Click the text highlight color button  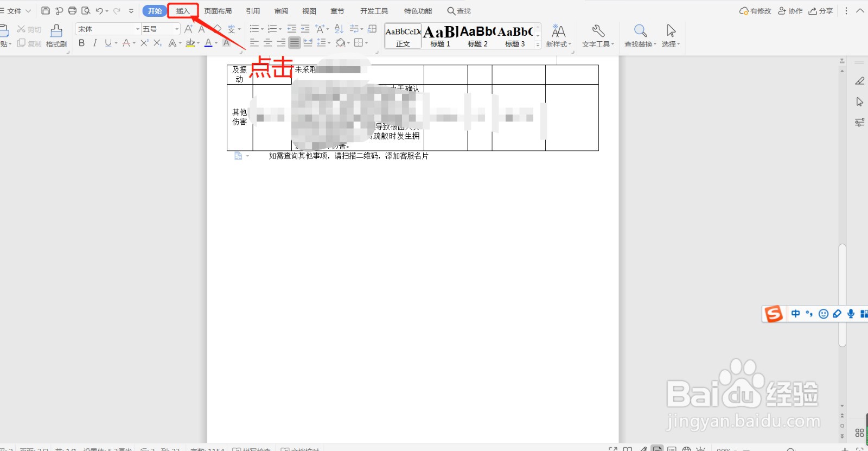[x=190, y=43]
